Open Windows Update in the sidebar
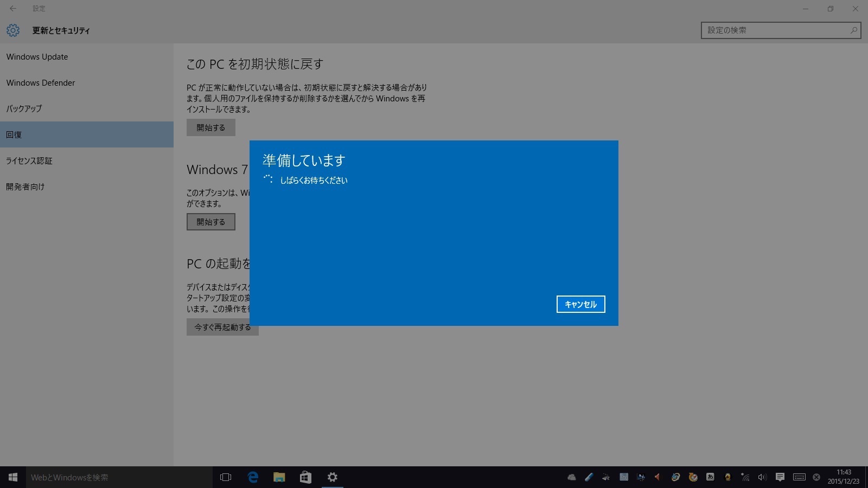This screenshot has height=488, width=868. coord(87,56)
